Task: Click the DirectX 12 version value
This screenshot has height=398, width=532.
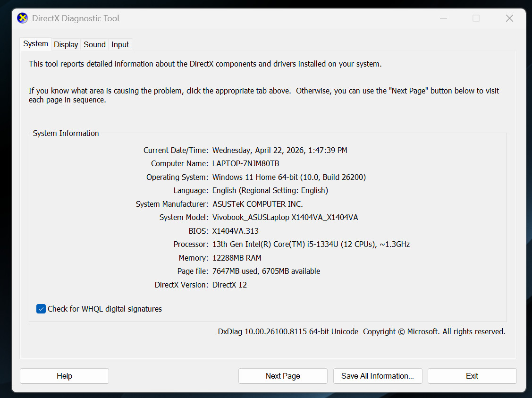Action: pos(230,285)
